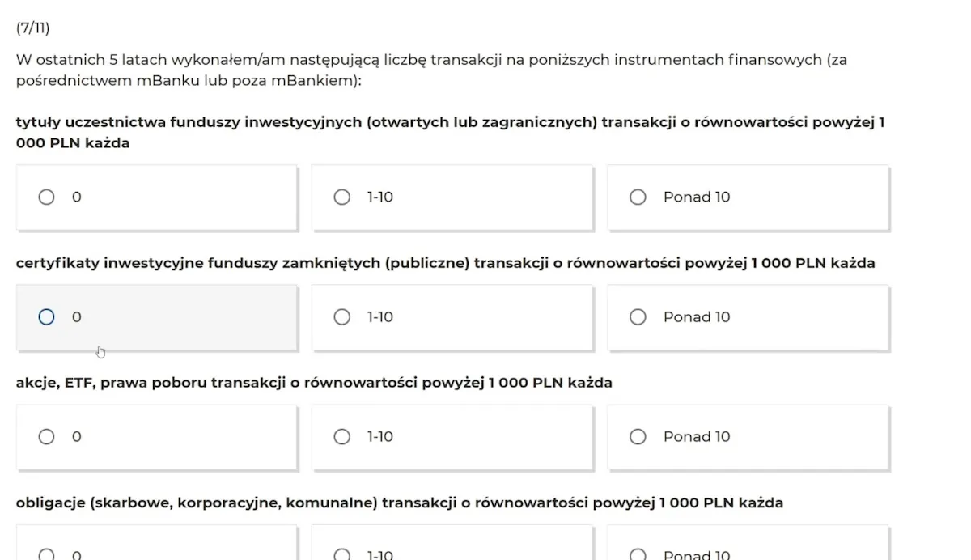Select '1-10' for akcje, ETF, prawa poboru
971x560 pixels.
coord(341,436)
